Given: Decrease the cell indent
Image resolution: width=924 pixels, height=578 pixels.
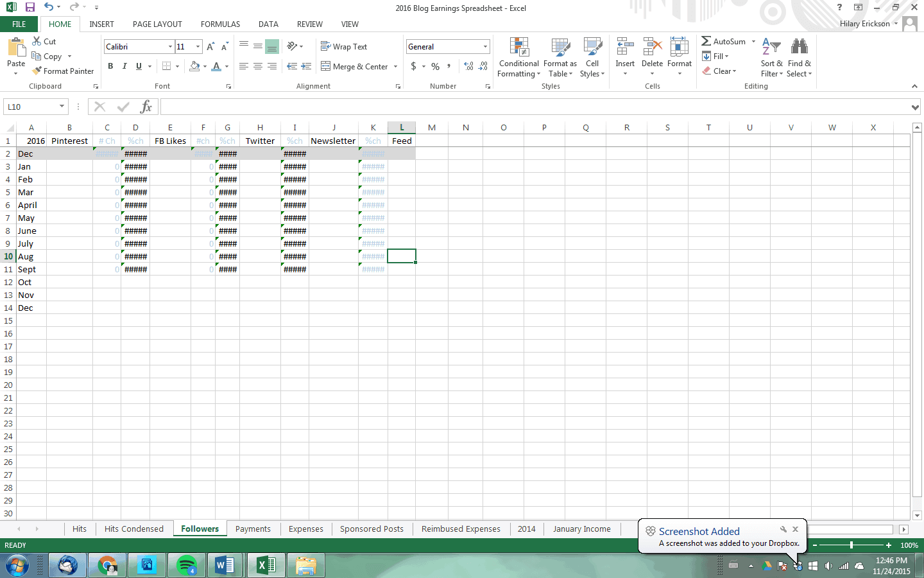Looking at the screenshot, I should tap(292, 66).
